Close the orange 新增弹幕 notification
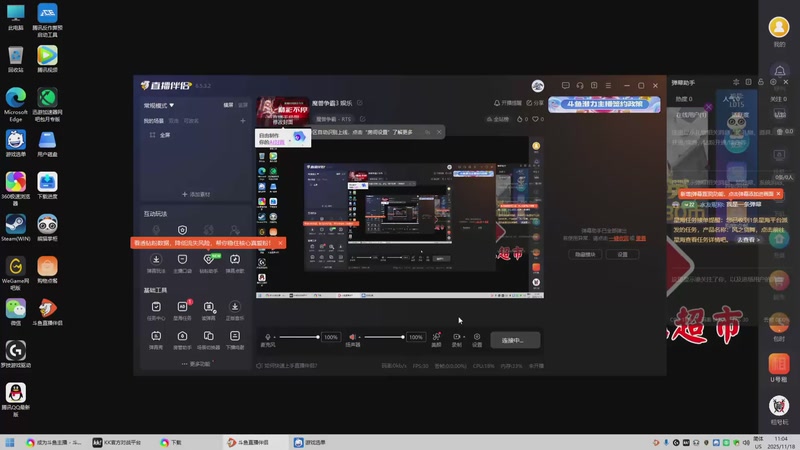Image resolution: width=800 pixels, height=450 pixels. click(x=778, y=194)
